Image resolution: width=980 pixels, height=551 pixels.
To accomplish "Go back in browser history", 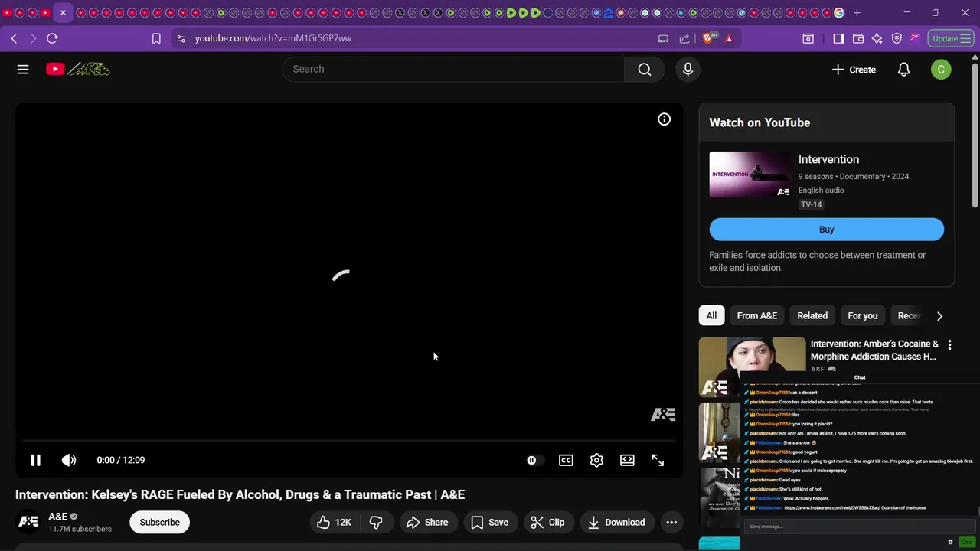I will 14,38.
